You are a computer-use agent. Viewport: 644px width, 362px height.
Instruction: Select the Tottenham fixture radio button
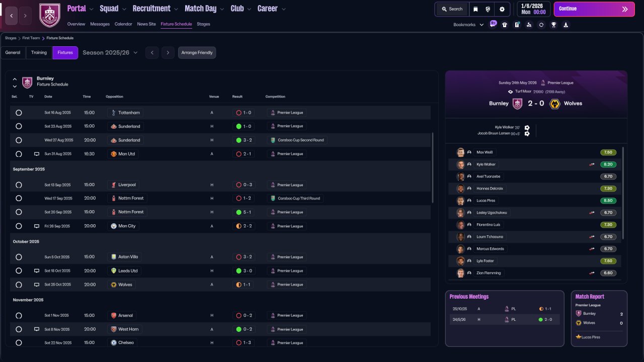pos(19,113)
